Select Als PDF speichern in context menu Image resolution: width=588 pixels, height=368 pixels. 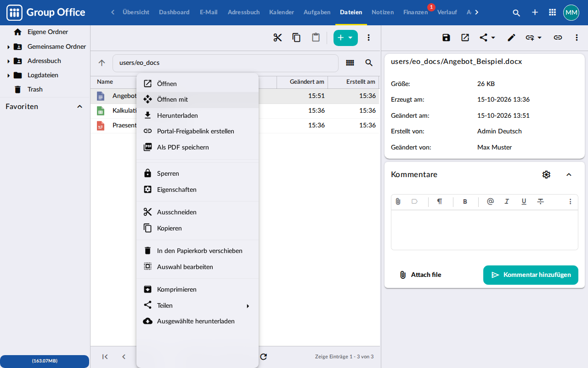pos(198,147)
